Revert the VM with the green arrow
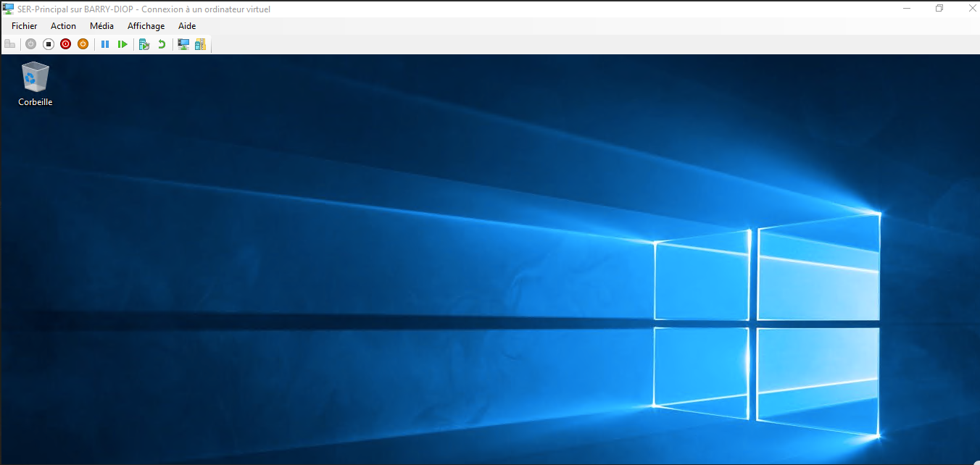This screenshot has width=980, height=465. pyautogui.click(x=162, y=44)
